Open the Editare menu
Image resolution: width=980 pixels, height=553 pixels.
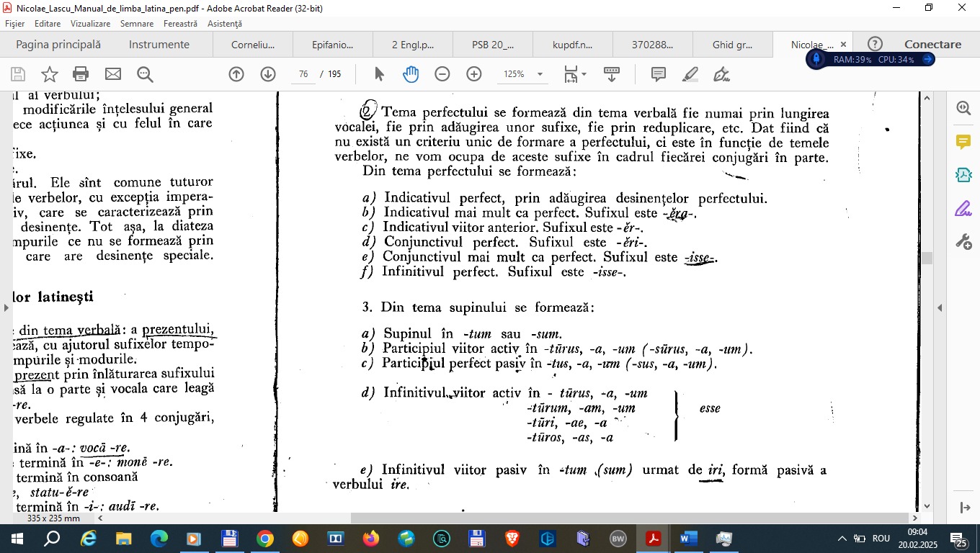tap(48, 24)
